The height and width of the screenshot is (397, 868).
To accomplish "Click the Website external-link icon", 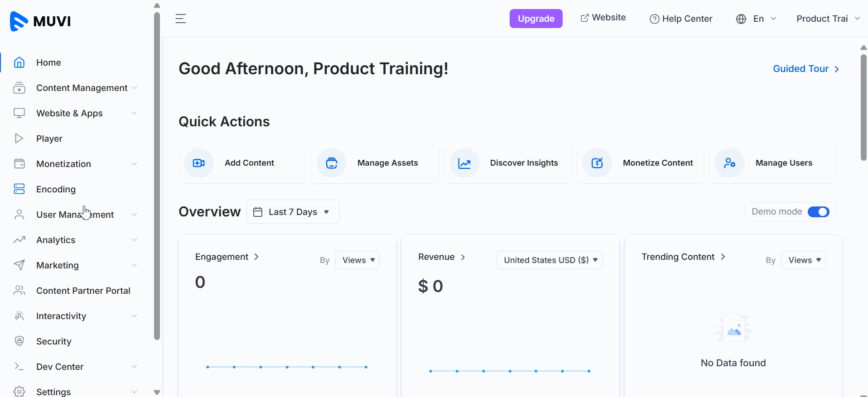I will [x=585, y=18].
